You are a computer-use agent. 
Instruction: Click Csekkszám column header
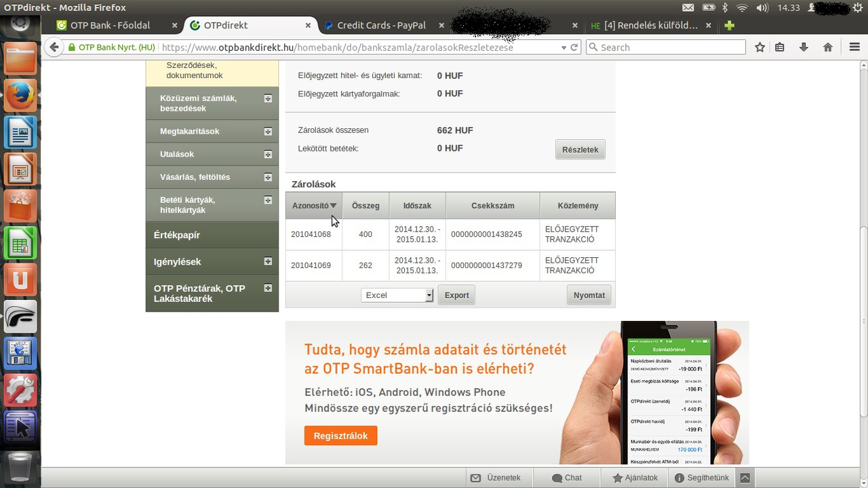[493, 206]
